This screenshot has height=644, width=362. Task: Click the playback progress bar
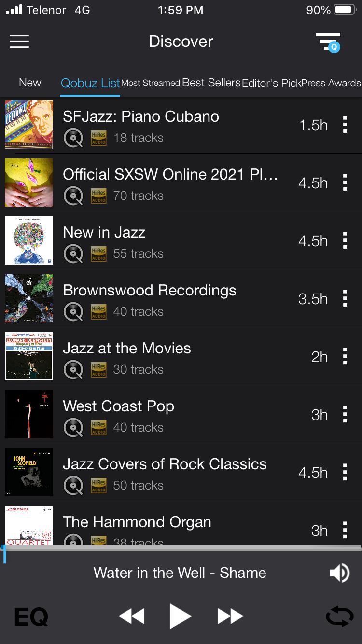pyautogui.click(x=181, y=548)
